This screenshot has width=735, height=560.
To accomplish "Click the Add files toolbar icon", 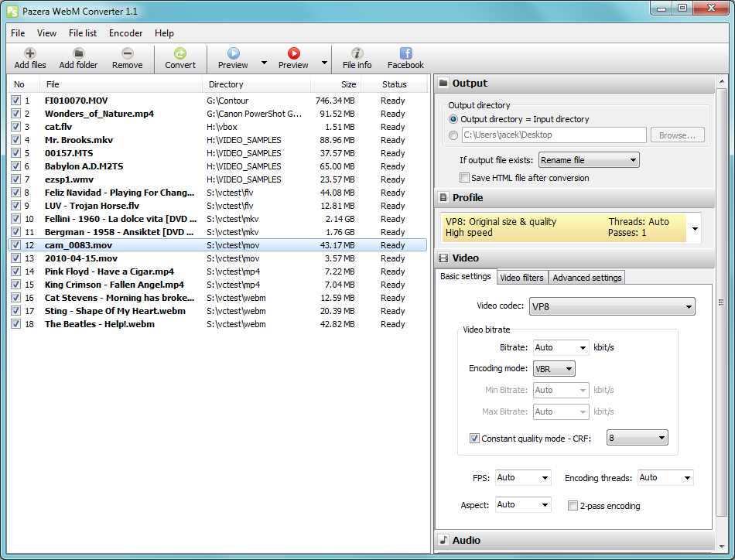I will (x=30, y=53).
